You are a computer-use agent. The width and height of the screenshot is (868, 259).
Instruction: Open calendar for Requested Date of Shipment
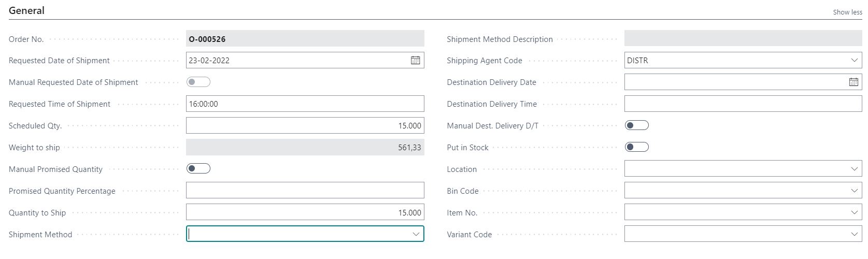click(x=415, y=60)
